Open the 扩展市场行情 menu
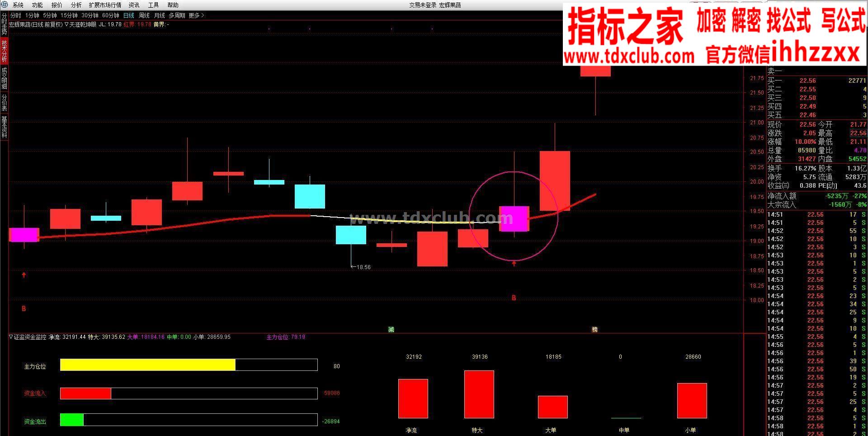 (105, 5)
